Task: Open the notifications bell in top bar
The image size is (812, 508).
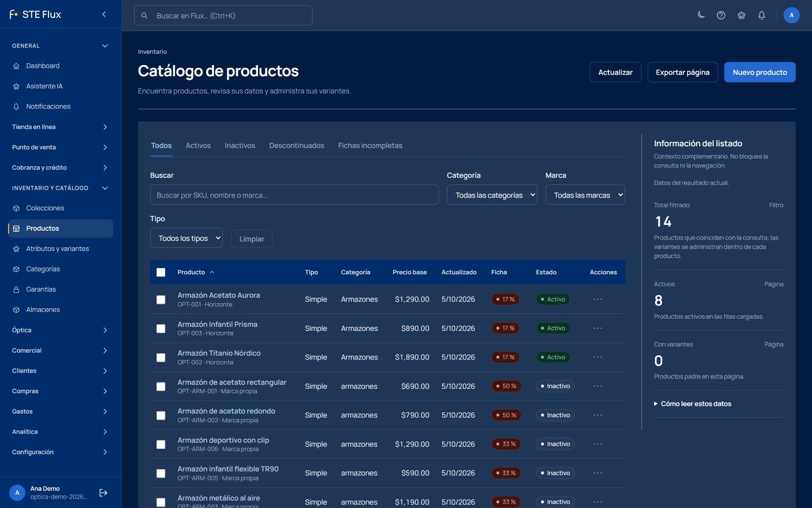Action: tap(762, 15)
